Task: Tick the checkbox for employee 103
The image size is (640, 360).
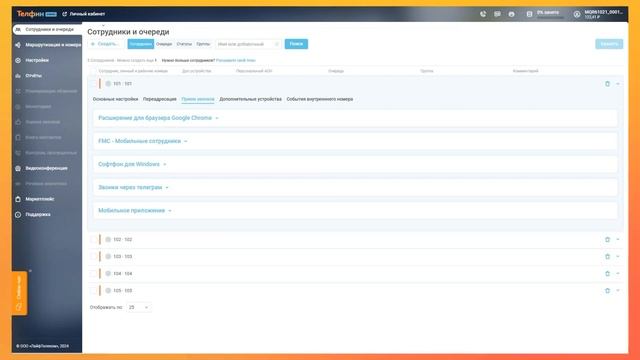Action: pyautogui.click(x=93, y=257)
